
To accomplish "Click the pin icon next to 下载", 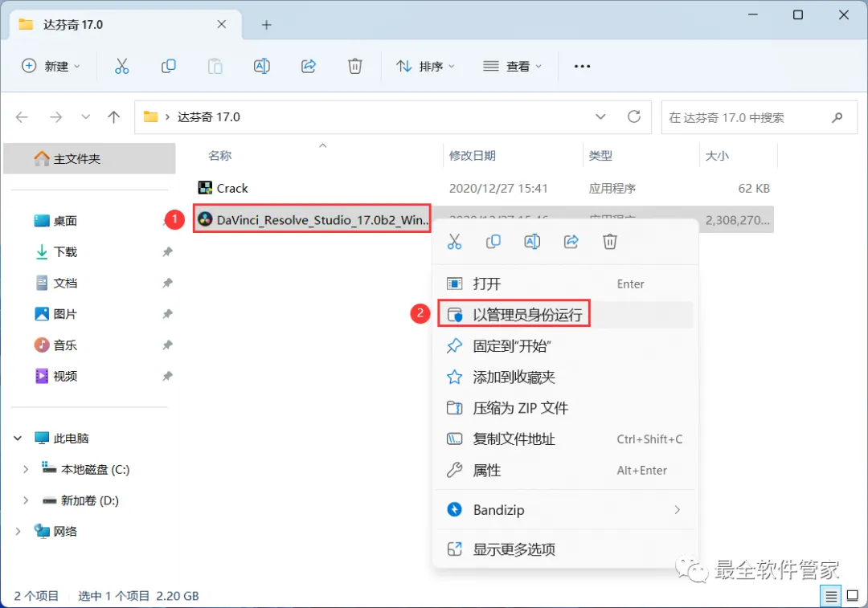I will (167, 252).
